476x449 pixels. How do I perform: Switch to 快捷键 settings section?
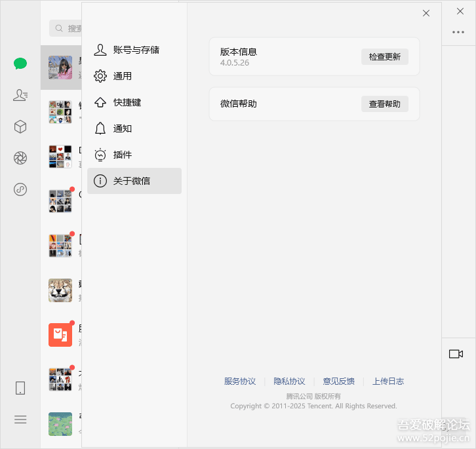tap(134, 102)
